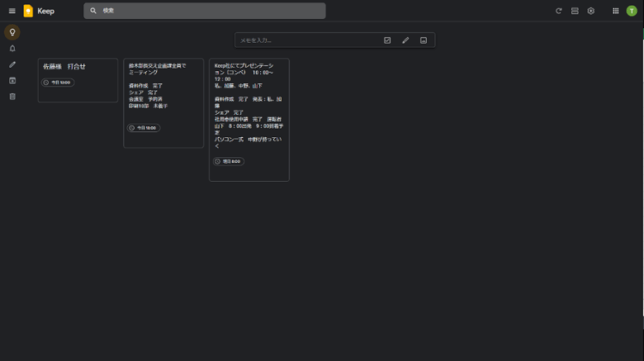Open Reminders bell in sidebar

(12, 49)
